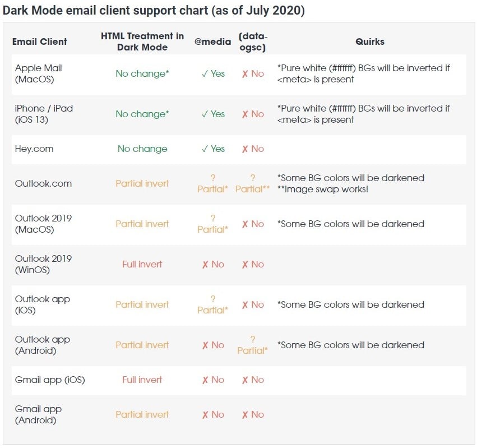Select the Quirks column header
Viewport: 477px width, 448px height.
pyautogui.click(x=370, y=41)
